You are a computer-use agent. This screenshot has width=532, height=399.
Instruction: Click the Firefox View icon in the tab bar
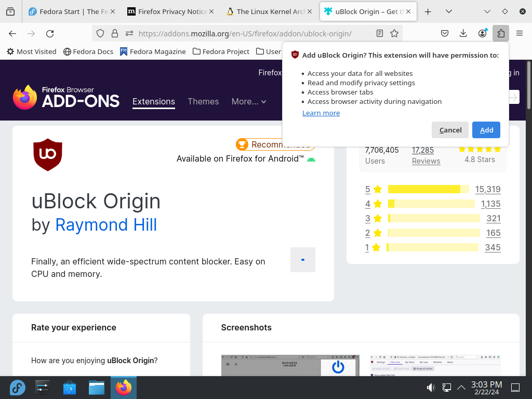click(10, 11)
